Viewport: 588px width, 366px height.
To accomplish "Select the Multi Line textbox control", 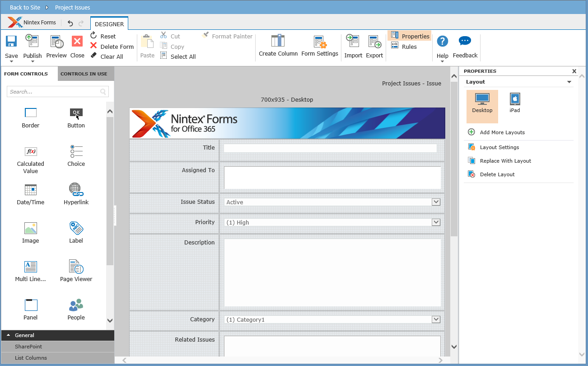I will tap(31, 271).
